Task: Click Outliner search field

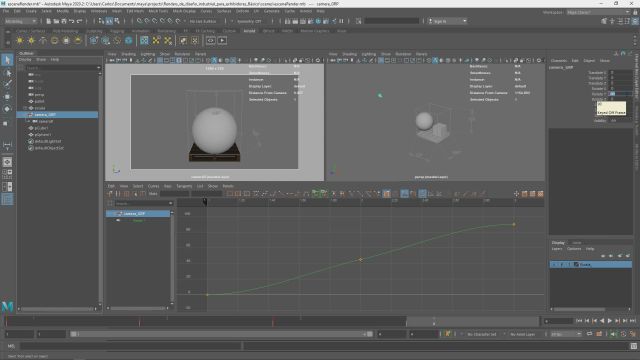Action: (62, 67)
